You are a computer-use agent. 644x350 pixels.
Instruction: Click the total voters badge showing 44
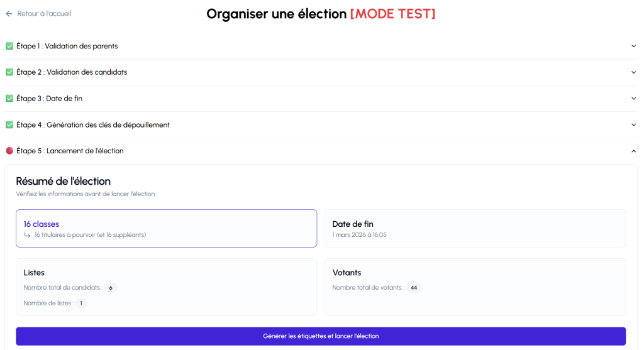pos(414,288)
